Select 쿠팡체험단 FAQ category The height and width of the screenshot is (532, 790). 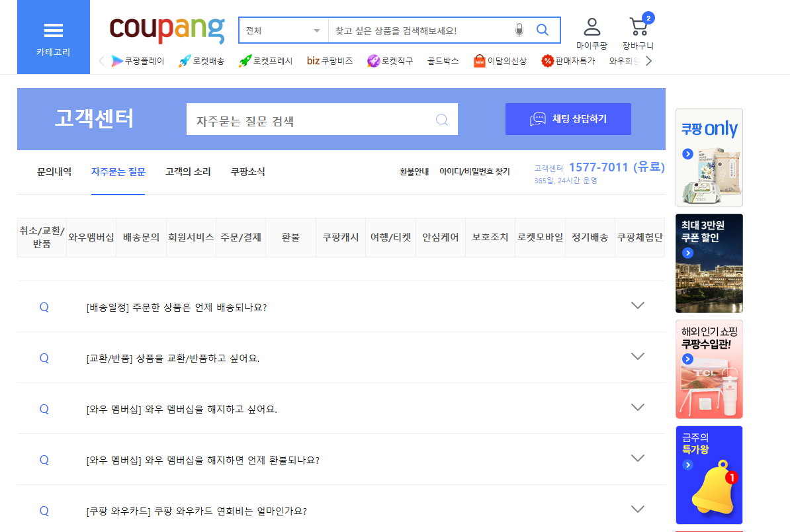pos(640,238)
